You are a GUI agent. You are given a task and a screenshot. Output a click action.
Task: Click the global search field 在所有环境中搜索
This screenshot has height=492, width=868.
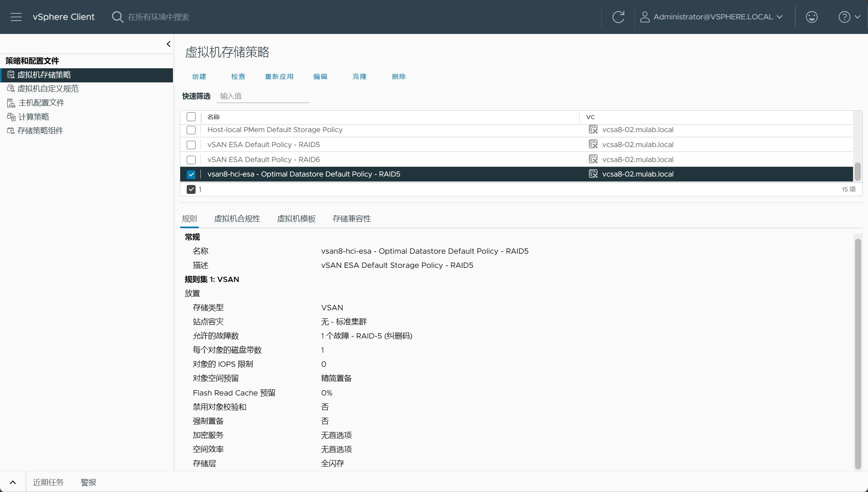[159, 17]
